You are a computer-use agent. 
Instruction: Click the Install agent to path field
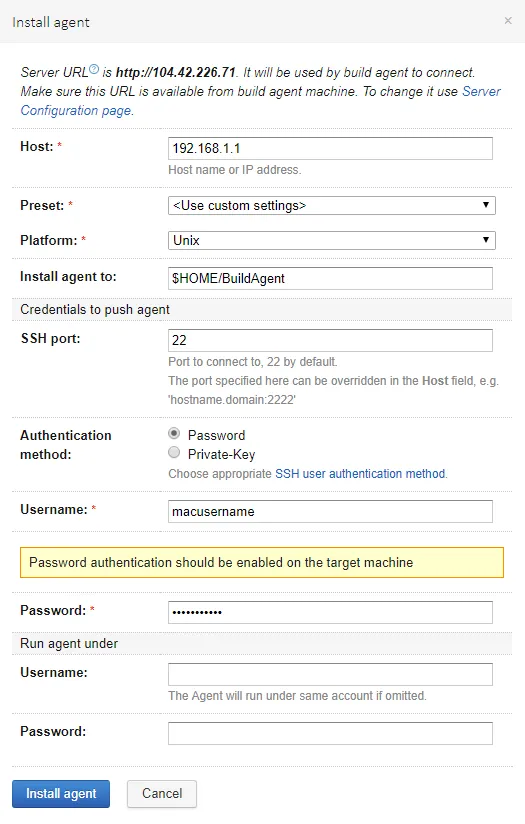coord(331,279)
